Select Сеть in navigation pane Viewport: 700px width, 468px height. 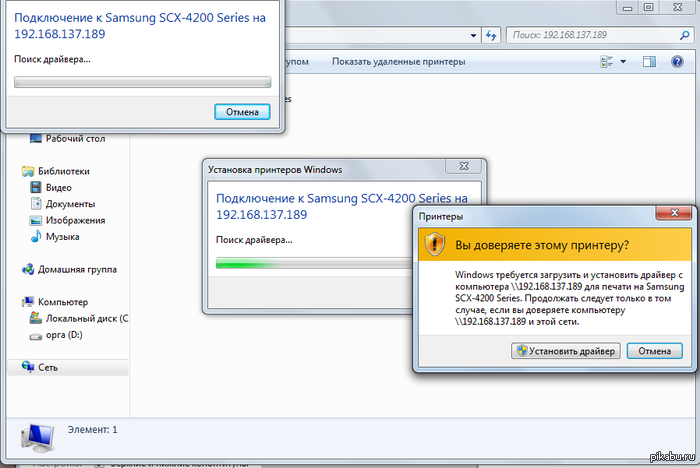(x=48, y=368)
